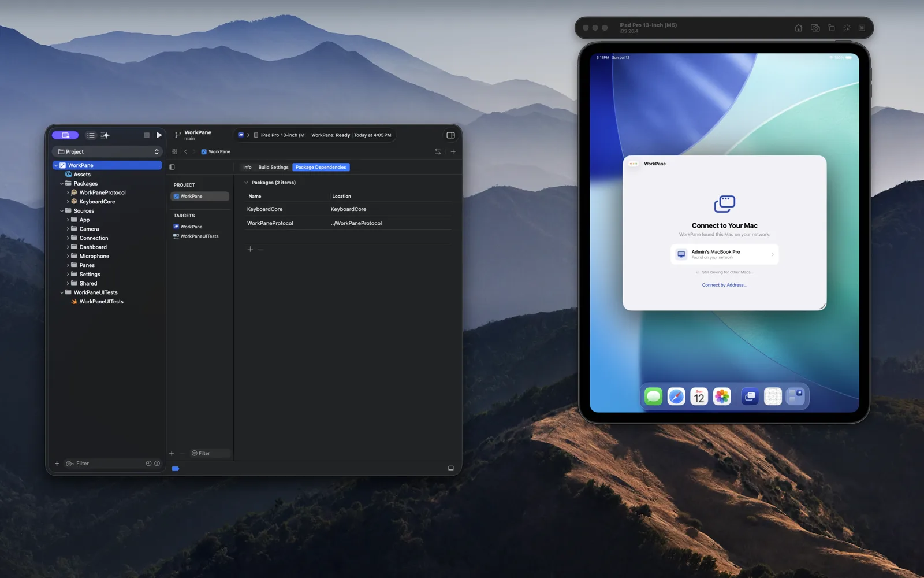
Task: Open the editor review changes arrows icon
Action: pos(438,151)
